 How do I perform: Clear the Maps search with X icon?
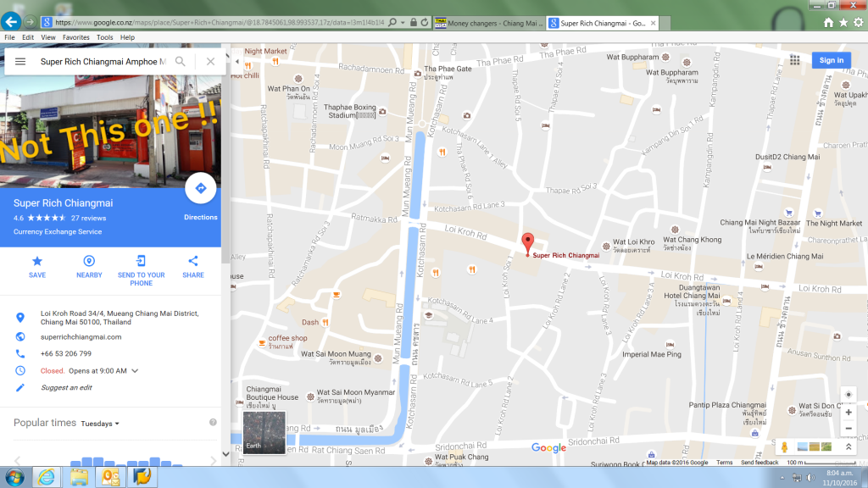tap(210, 61)
